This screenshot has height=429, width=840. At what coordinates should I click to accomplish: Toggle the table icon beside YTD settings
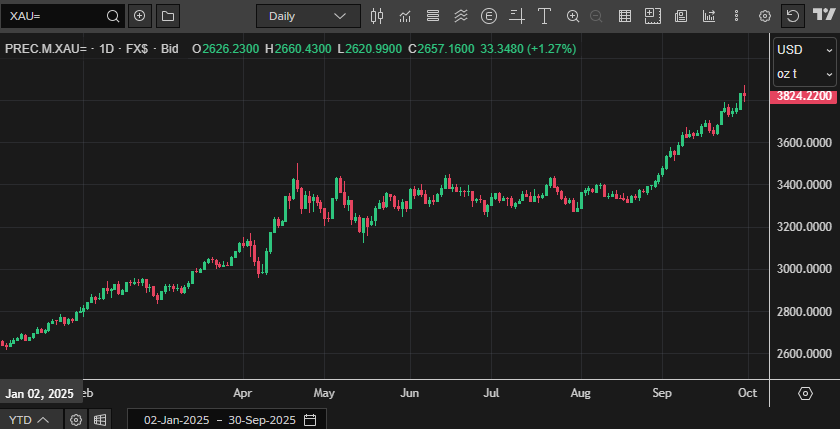coord(100,420)
